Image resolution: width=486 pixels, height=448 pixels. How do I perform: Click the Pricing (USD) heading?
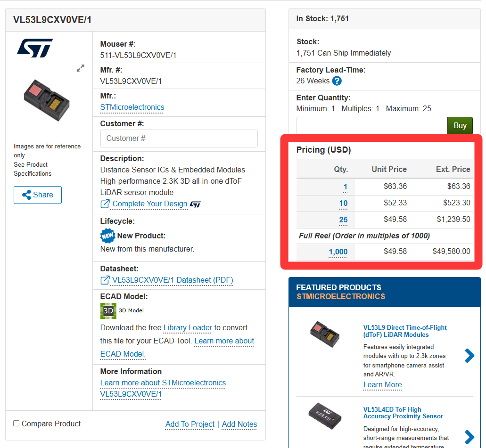323,150
